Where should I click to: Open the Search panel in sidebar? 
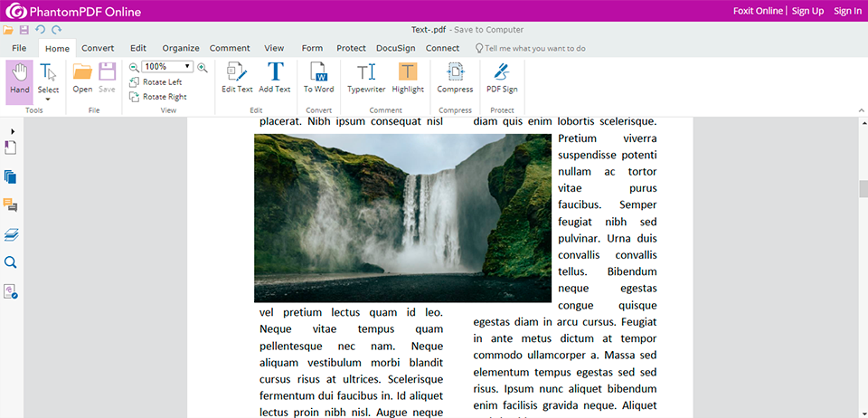[11, 262]
